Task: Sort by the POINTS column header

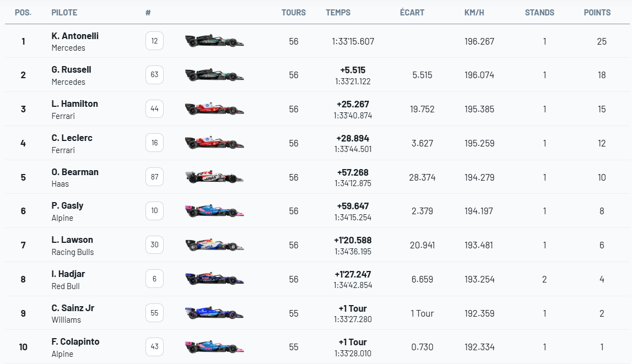Action: [x=597, y=13]
